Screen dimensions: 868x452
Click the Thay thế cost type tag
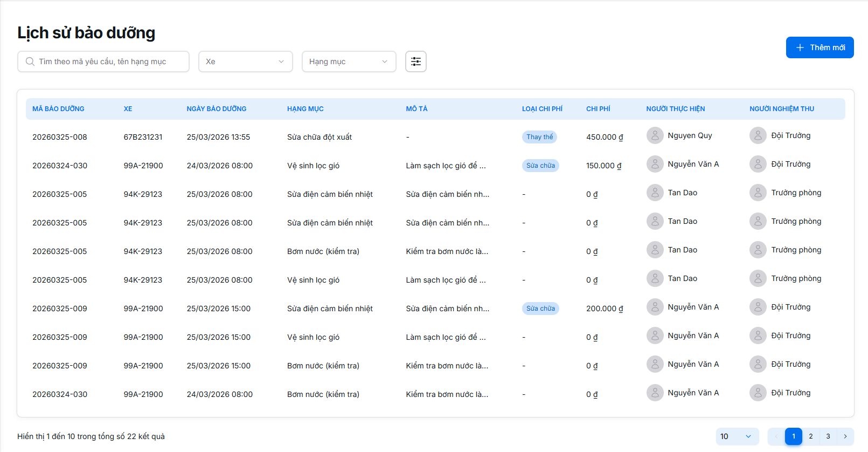[539, 137]
